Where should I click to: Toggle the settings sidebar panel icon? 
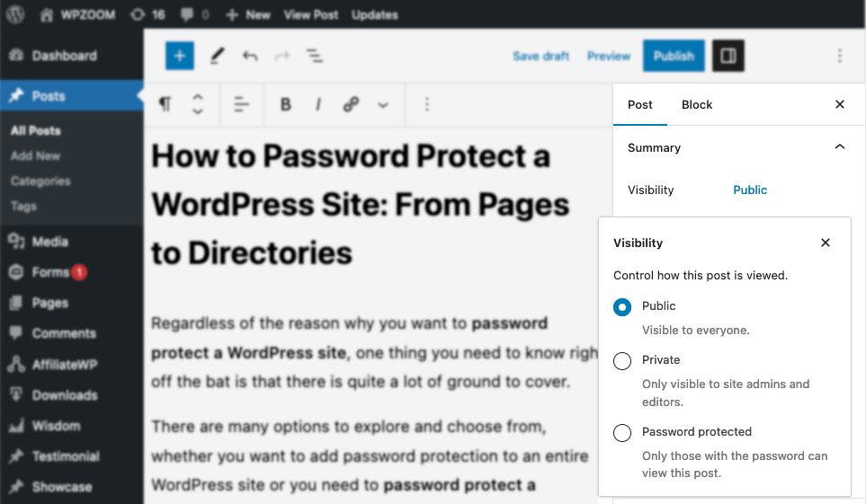pyautogui.click(x=728, y=56)
